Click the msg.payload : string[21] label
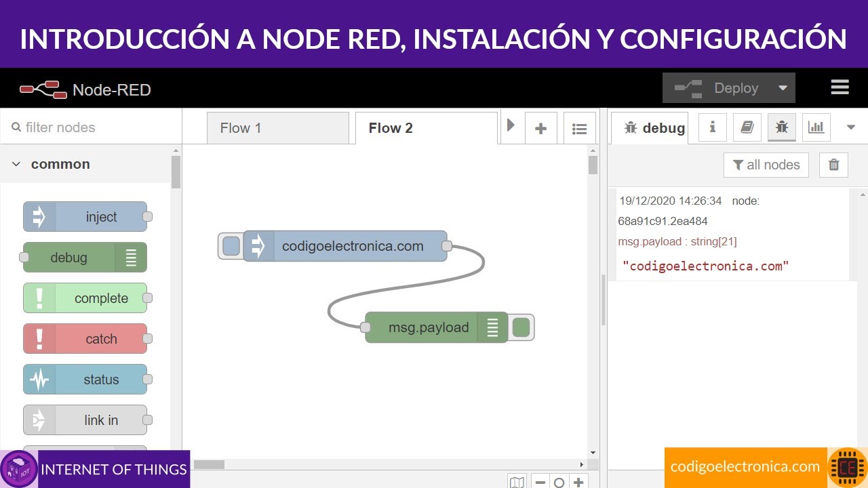Screen dimensions: 868x488 coord(677,241)
